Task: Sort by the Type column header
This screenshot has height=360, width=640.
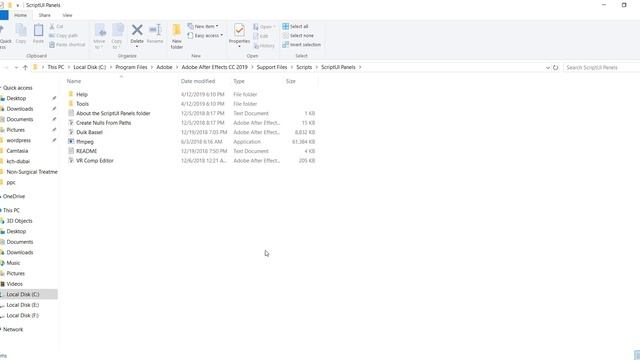Action: tap(239, 81)
